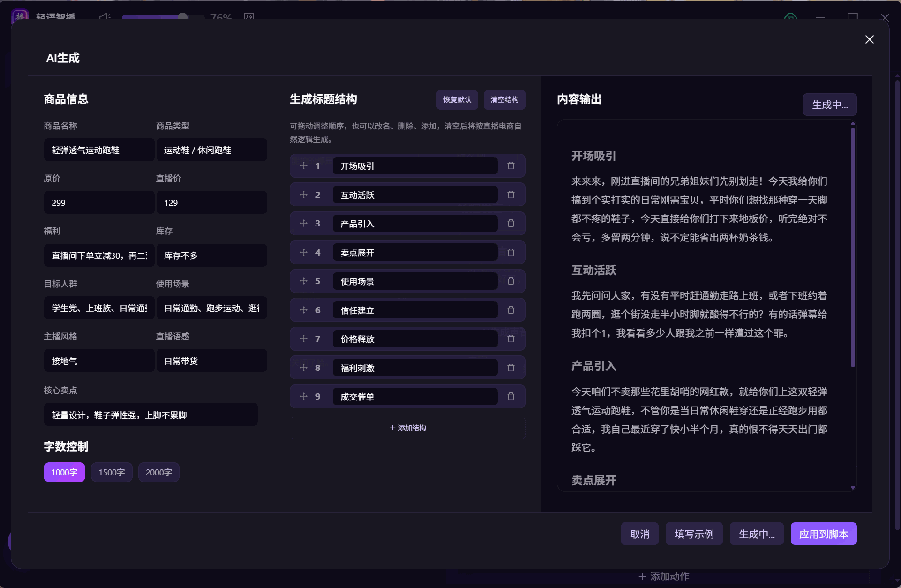This screenshot has height=588, width=901.
Task: Click drag handle of row 福利刺激
Action: (304, 368)
